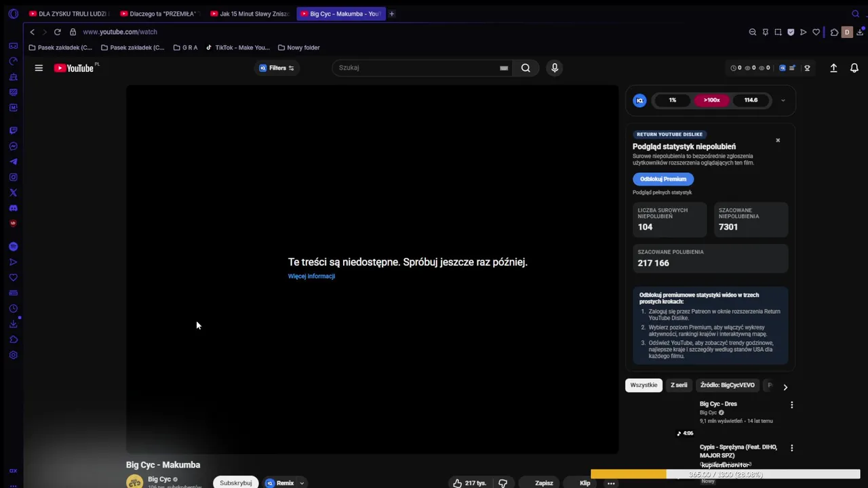Image resolution: width=868 pixels, height=488 pixels.
Task: Open 'TikTok - Make You...' bookmark
Action: click(238, 47)
